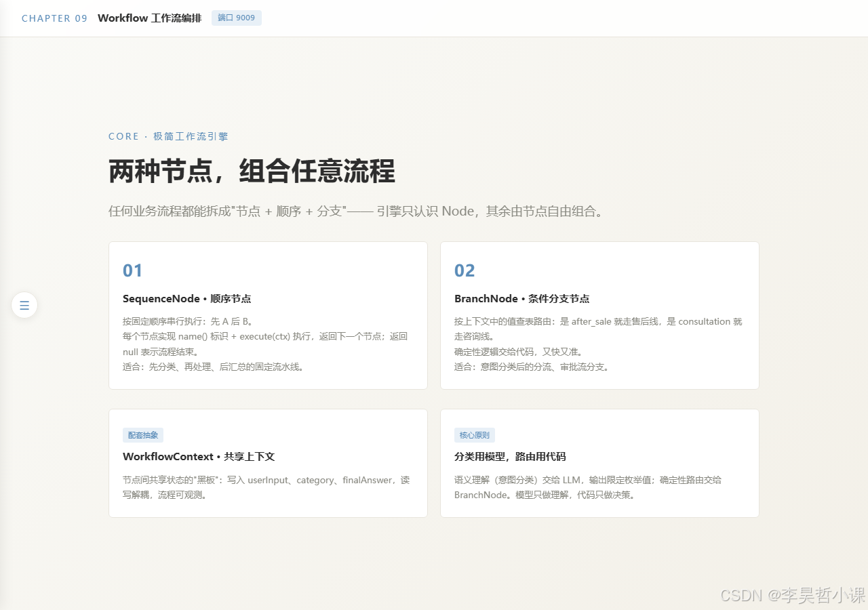Viewport: 868px width, 610px height.
Task: Click the 01 card number
Action: 132,270
